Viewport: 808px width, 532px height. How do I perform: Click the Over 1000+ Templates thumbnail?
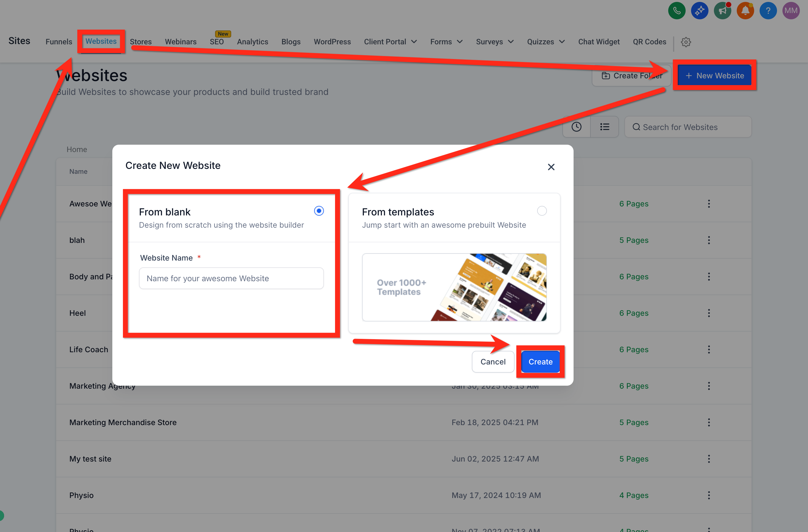pyautogui.click(x=454, y=287)
